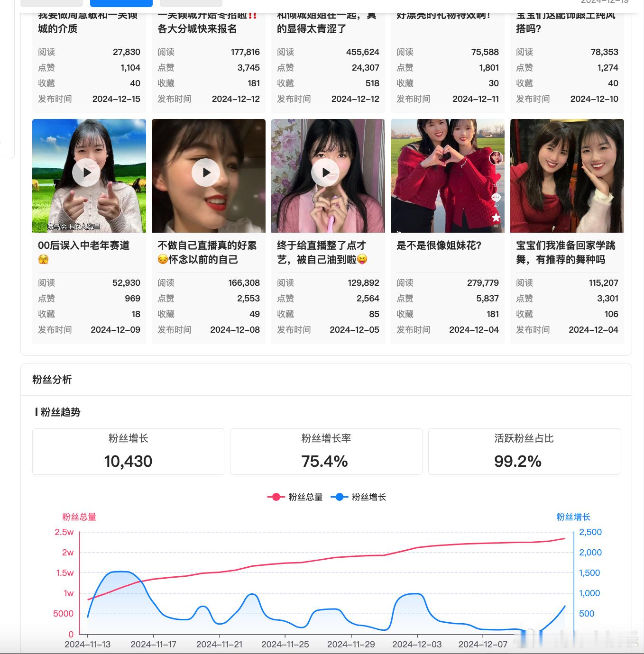644x654 pixels.
Task: Click the 2,500 label on the right axis
Action: [x=590, y=532]
